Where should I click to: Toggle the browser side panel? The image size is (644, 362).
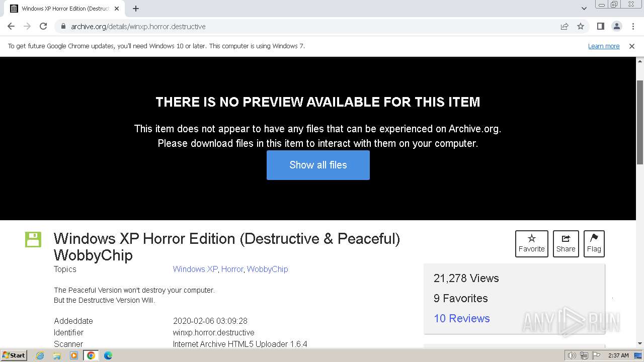click(x=600, y=26)
